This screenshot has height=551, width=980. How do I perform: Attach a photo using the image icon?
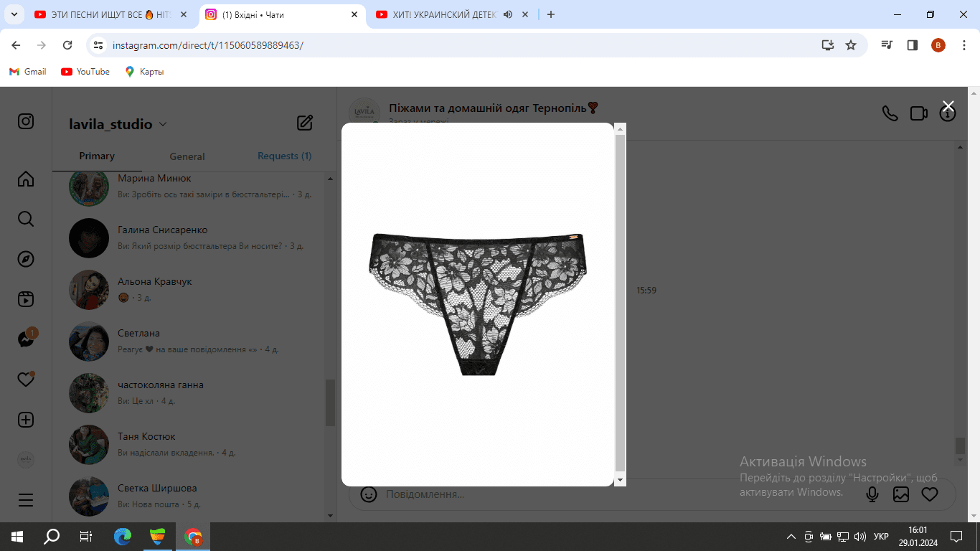point(901,494)
